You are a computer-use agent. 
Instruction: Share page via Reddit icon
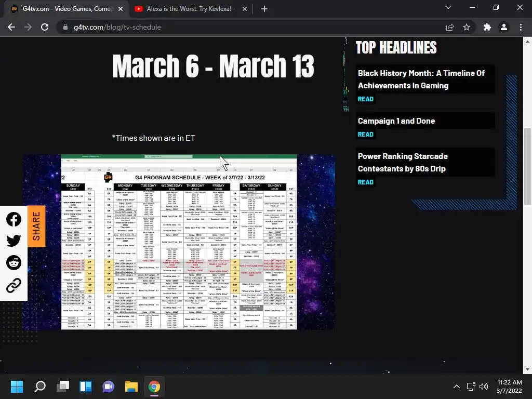point(14,262)
